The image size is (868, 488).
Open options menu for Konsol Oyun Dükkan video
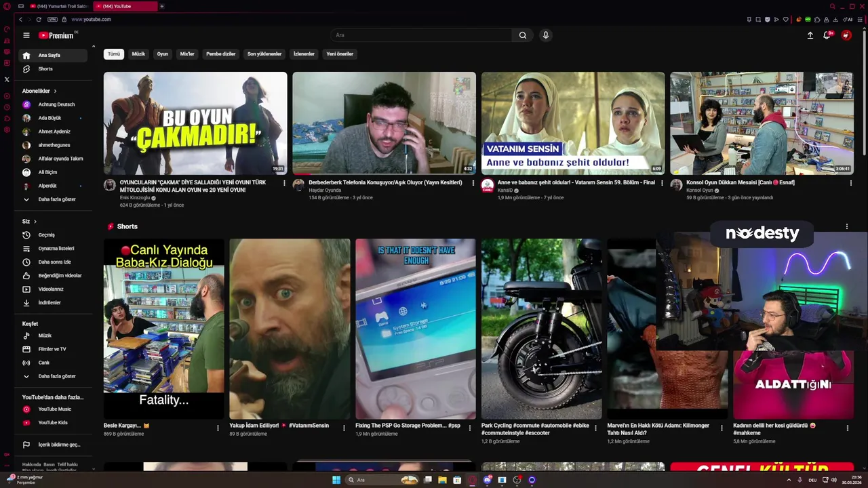pyautogui.click(x=850, y=183)
